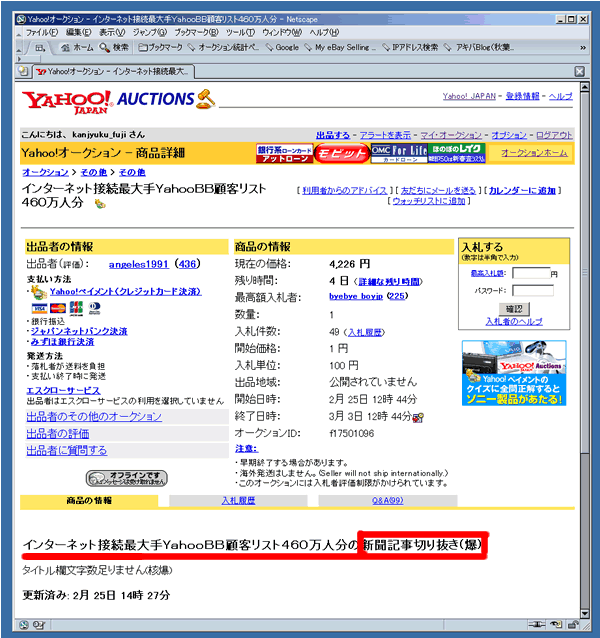600x638 pixels.
Task: Click the small icon next to auction title
Action: point(100,203)
